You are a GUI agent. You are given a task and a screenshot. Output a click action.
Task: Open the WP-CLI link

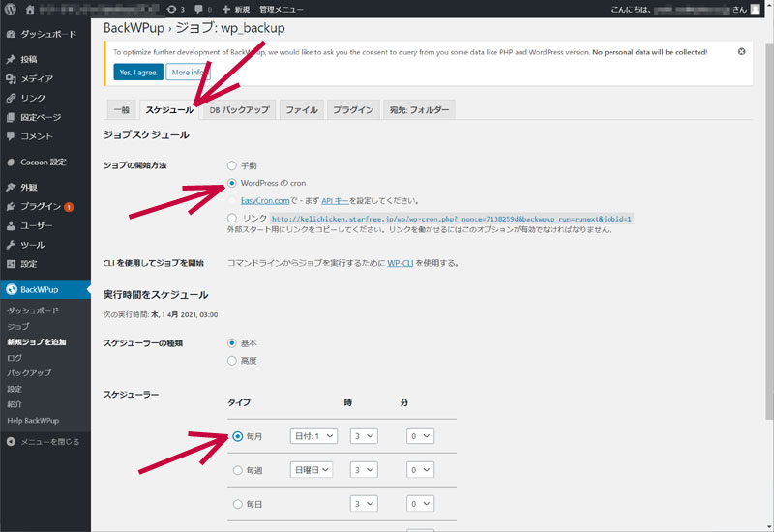(400, 263)
